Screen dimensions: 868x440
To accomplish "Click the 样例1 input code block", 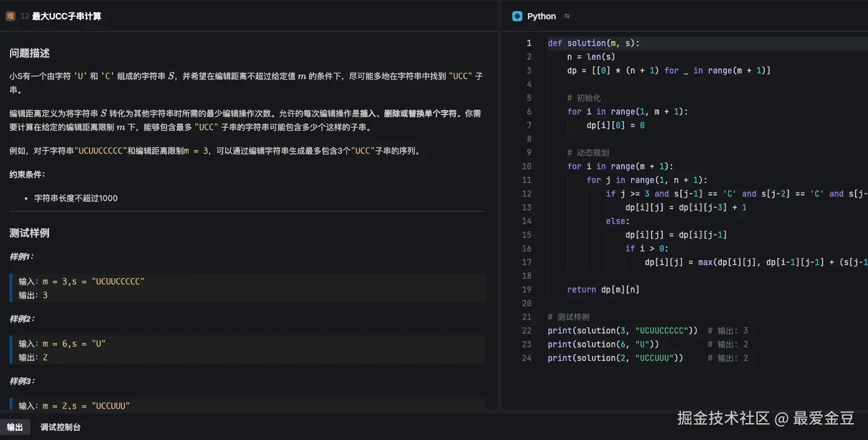I will click(247, 288).
